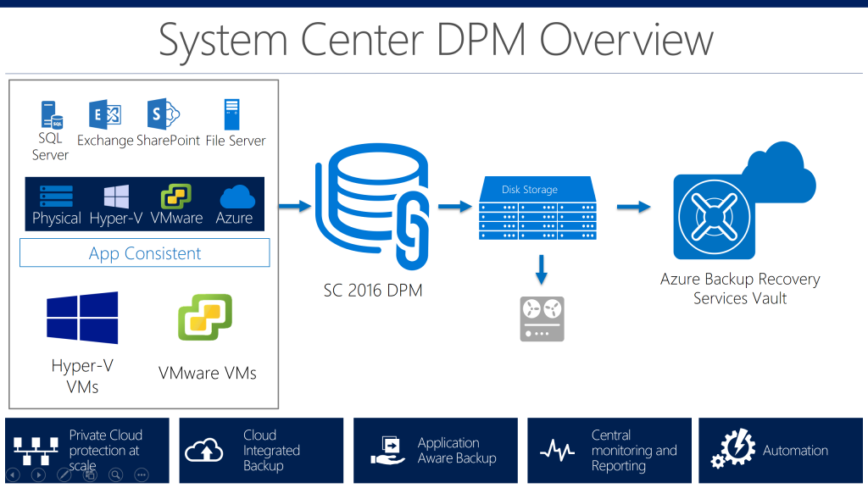
Task: Click the 'Private Cloud protection at scale' text
Action: tap(105, 451)
